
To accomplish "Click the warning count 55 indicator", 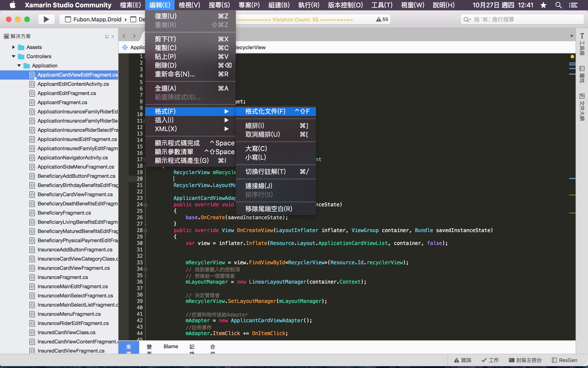I will tap(382, 20).
